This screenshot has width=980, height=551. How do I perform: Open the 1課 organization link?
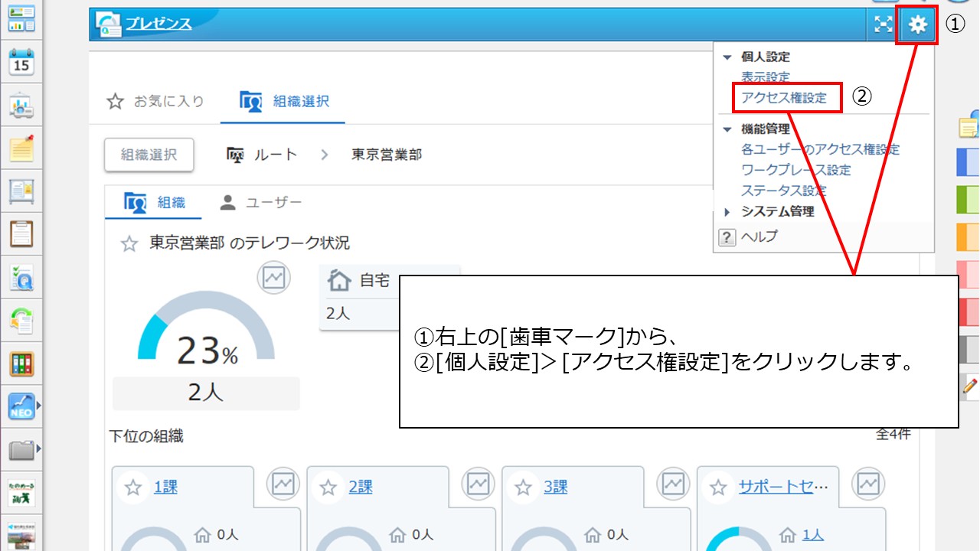pyautogui.click(x=166, y=487)
